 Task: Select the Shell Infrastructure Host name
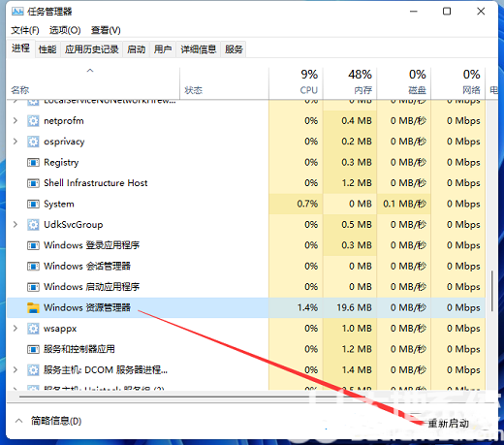(x=96, y=183)
